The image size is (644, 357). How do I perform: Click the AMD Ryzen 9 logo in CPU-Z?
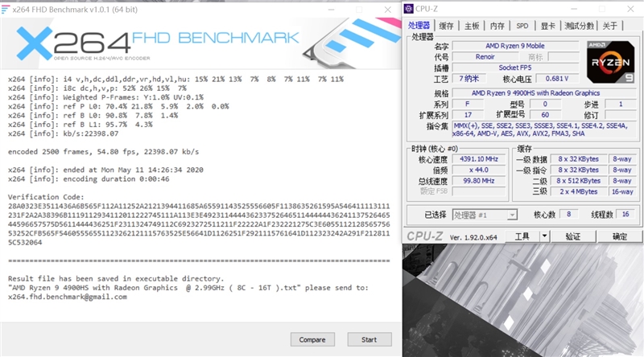[611, 62]
